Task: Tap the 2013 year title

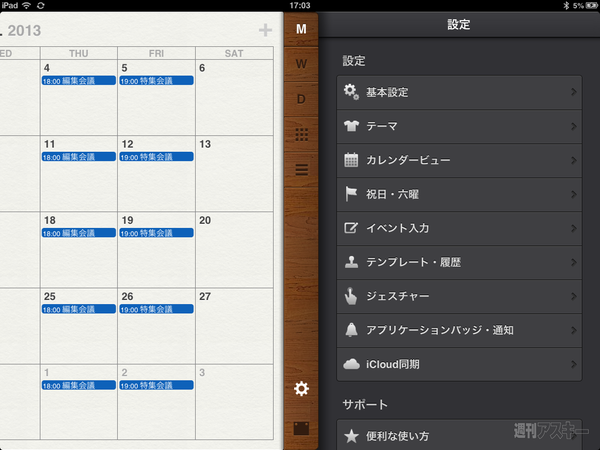Action: [x=24, y=31]
